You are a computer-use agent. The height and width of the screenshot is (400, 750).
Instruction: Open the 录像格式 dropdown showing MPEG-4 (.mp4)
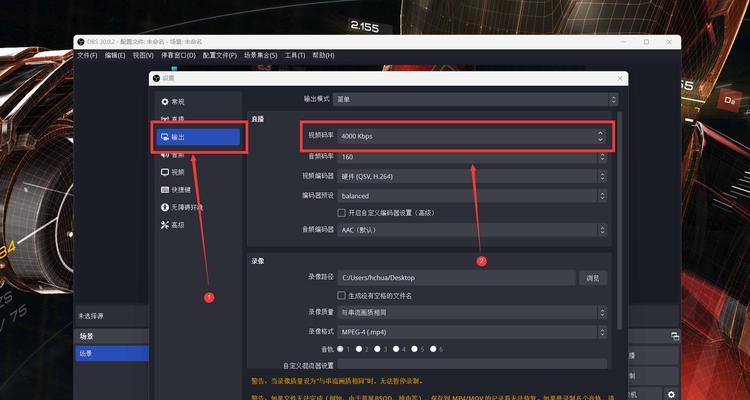tap(472, 332)
